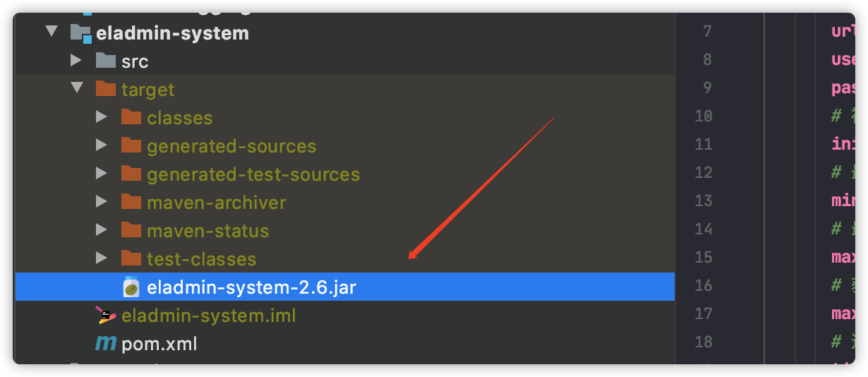Collapse the eladmin-system module node
868x377 pixels.
point(51,32)
